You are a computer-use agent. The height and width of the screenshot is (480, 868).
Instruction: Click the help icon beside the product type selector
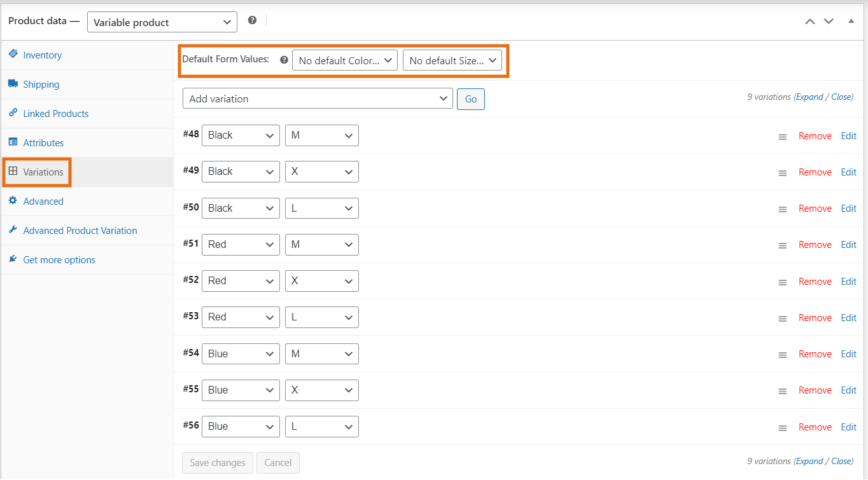[252, 20]
